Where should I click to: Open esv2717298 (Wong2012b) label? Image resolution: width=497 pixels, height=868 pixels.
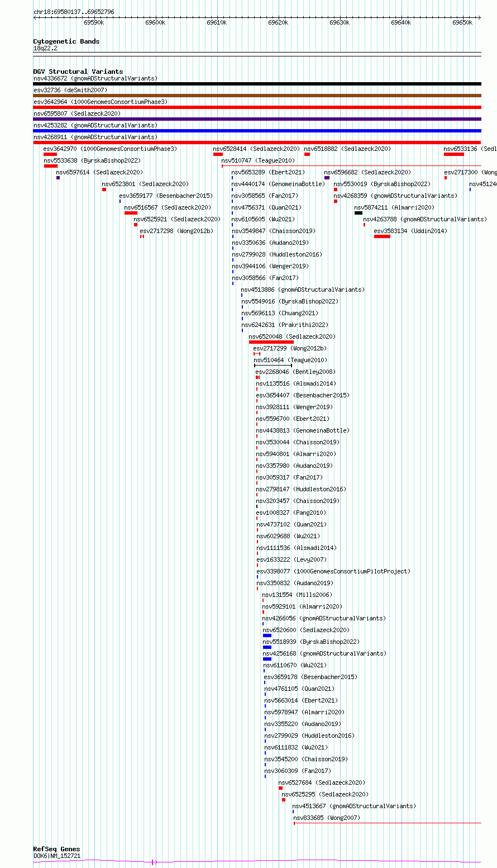[176, 231]
